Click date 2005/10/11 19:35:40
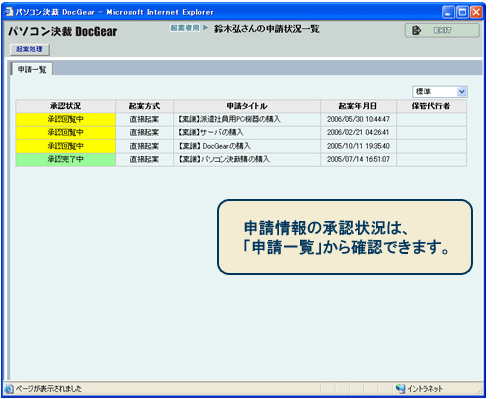The image size is (501, 399). (x=358, y=146)
